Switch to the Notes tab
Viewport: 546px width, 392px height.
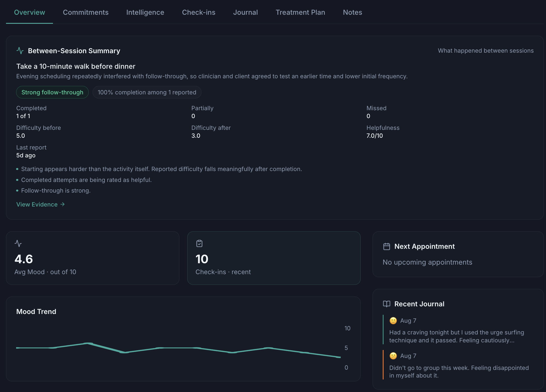pos(352,12)
